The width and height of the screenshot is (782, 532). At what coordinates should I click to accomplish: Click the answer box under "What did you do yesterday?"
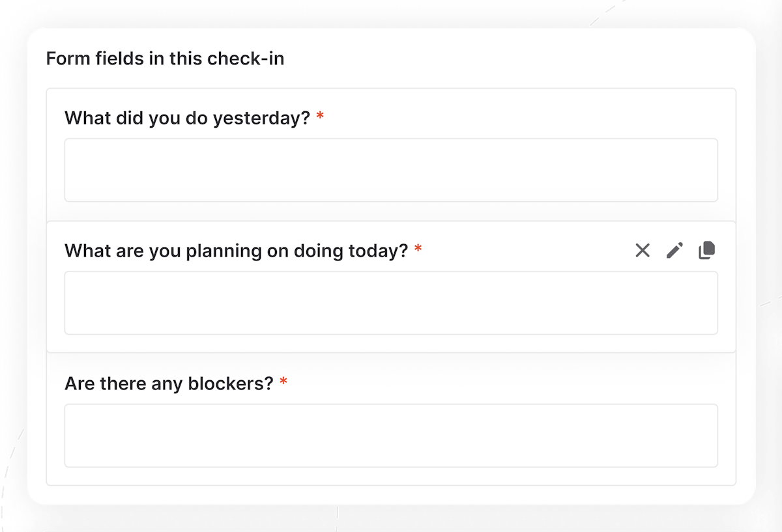391,169
